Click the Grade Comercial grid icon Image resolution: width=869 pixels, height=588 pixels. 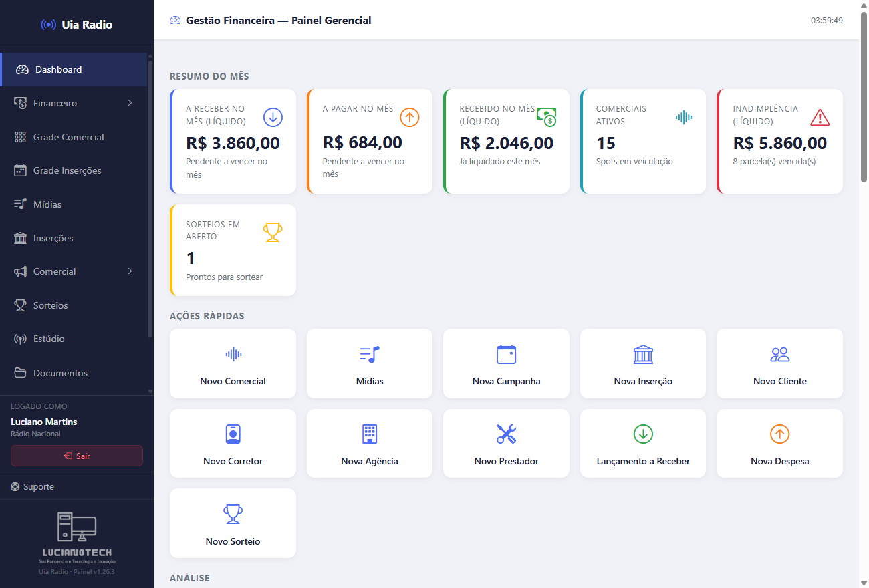(20, 137)
